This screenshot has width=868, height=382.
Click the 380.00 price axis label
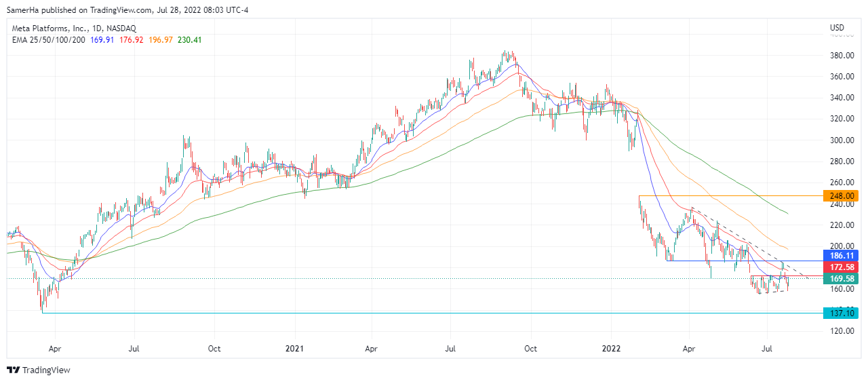(841, 56)
